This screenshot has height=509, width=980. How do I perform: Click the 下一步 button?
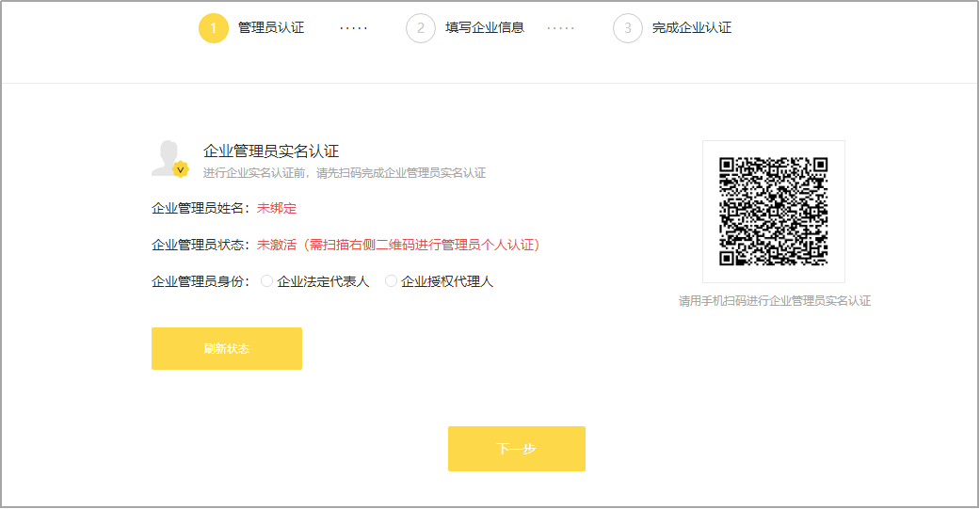coord(516,449)
